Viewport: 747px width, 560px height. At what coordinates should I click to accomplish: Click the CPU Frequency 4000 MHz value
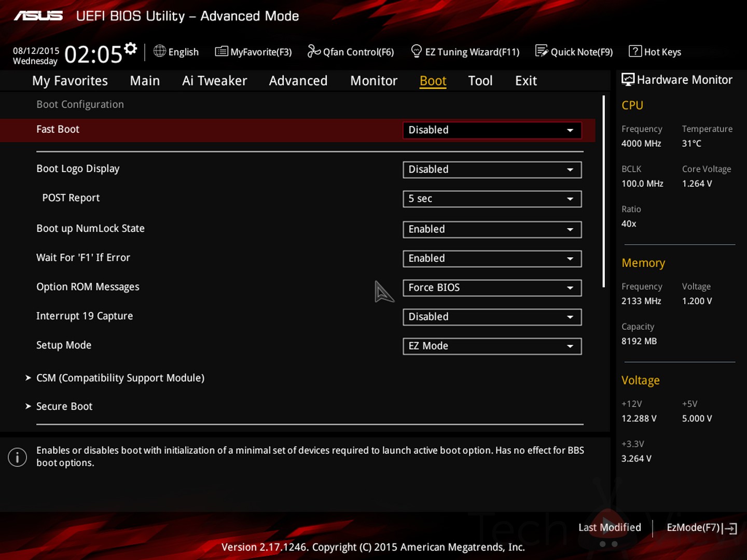pyautogui.click(x=641, y=144)
